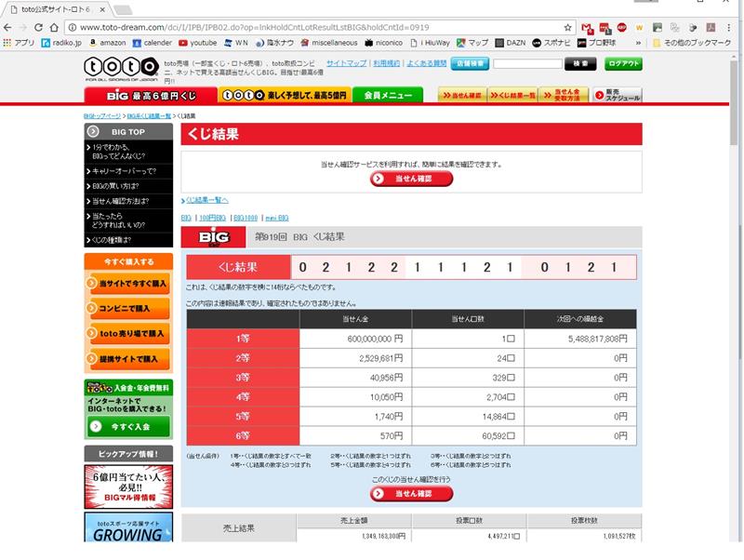Open the youtube bookmark

(x=197, y=43)
